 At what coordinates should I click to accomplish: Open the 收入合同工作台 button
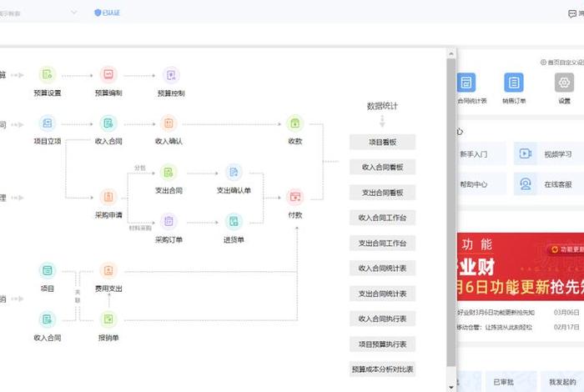point(382,218)
